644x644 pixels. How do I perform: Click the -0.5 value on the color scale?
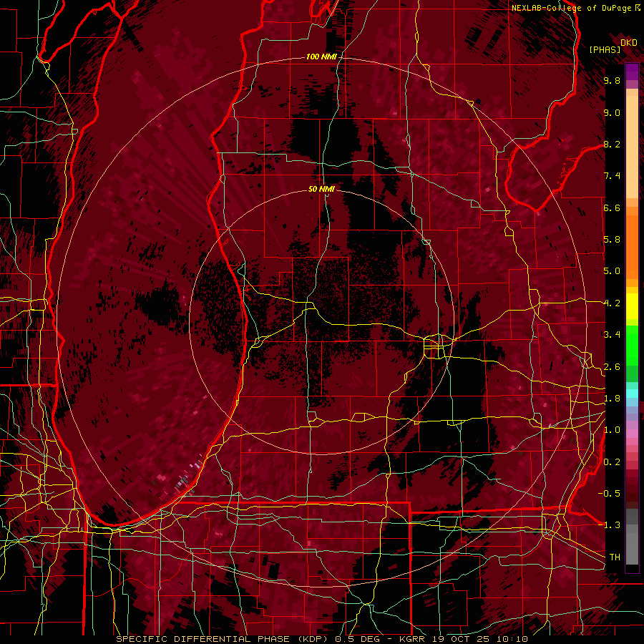(609, 494)
